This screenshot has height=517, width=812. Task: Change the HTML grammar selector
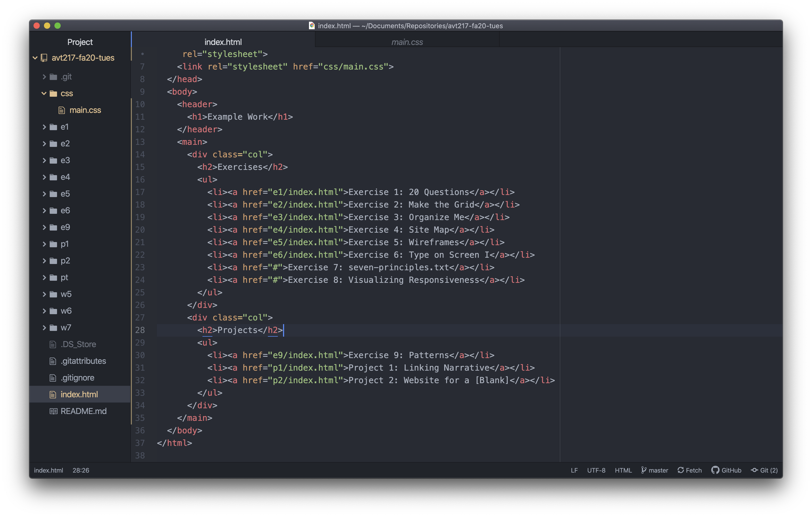point(623,470)
